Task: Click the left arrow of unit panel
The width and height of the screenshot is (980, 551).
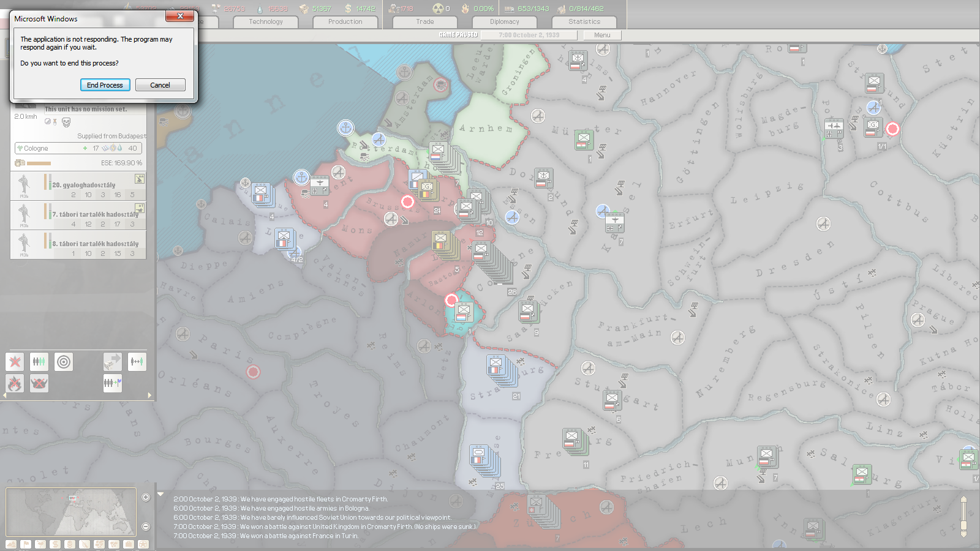Action: click(x=5, y=395)
